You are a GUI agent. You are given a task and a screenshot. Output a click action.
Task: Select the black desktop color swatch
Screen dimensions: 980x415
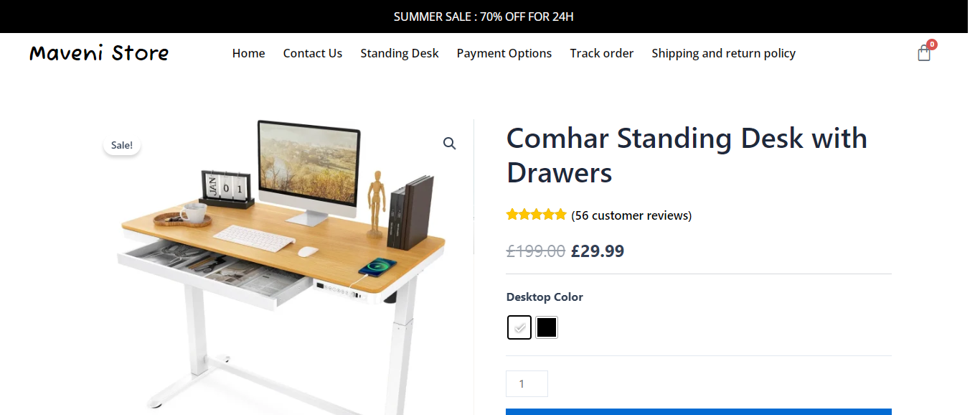(547, 327)
